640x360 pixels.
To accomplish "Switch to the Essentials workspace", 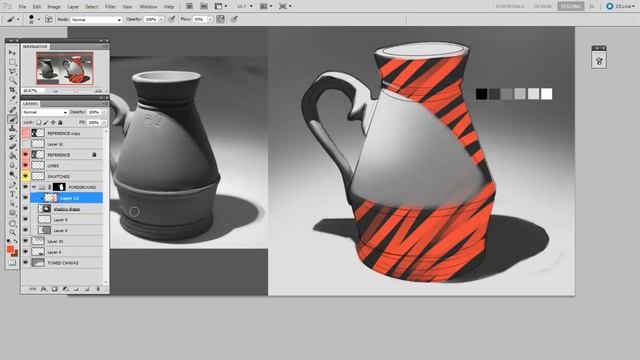I will (x=510, y=6).
